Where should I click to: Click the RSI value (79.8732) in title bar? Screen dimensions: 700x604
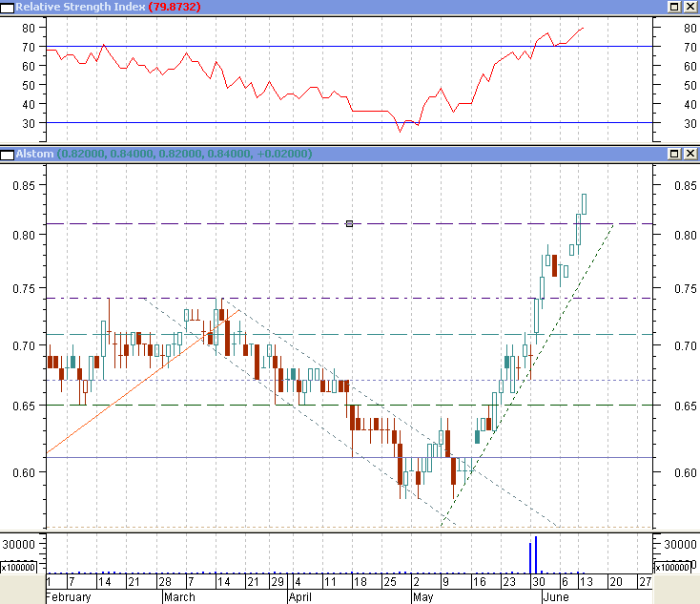click(x=175, y=7)
